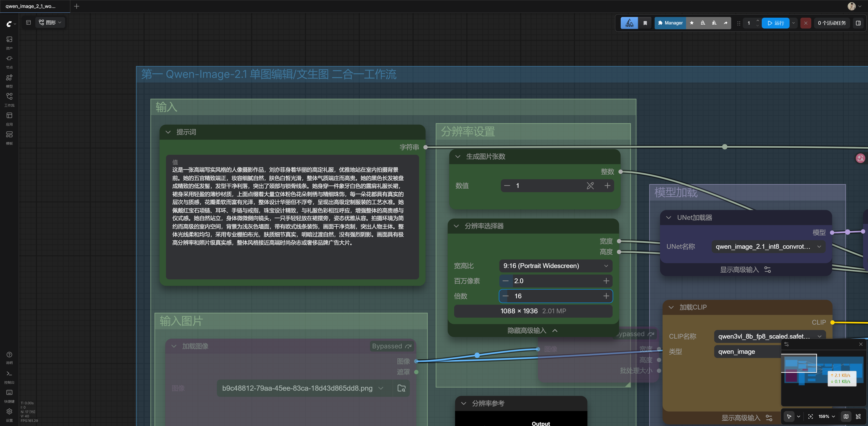
Task: Open the 宽高比 9:16 Portrait Widescreen dropdown
Action: pos(556,266)
